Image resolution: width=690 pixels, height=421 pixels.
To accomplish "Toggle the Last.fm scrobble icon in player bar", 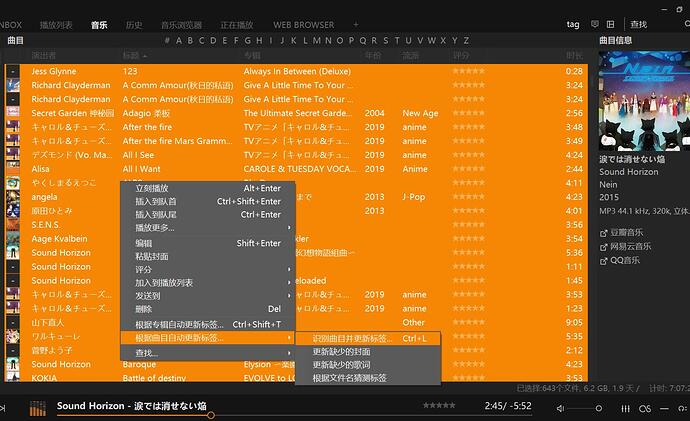I will coord(647,407).
